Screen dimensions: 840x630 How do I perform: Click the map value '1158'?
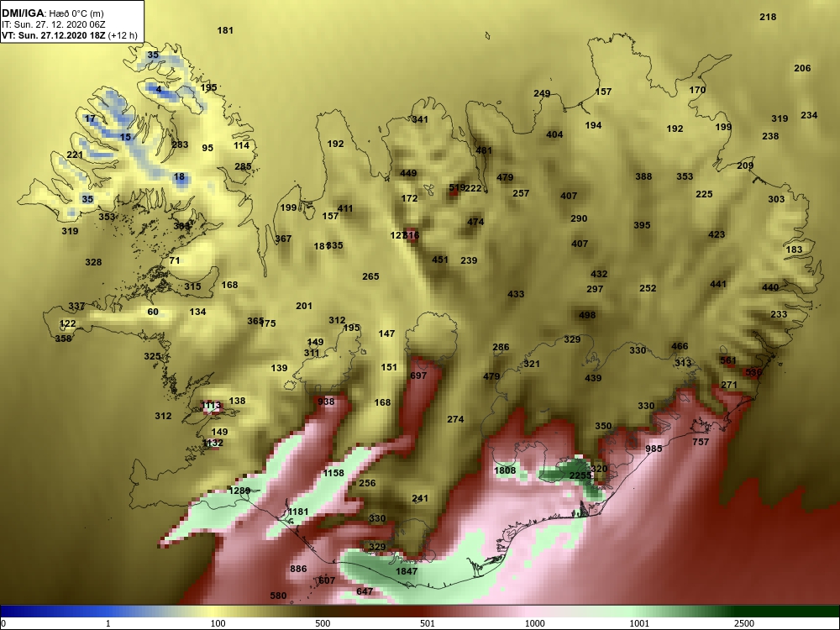pyautogui.click(x=333, y=473)
